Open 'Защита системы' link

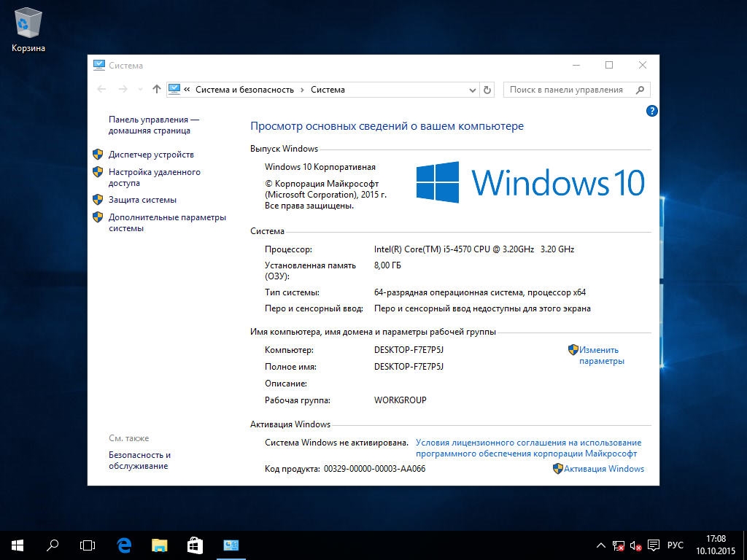point(142,200)
